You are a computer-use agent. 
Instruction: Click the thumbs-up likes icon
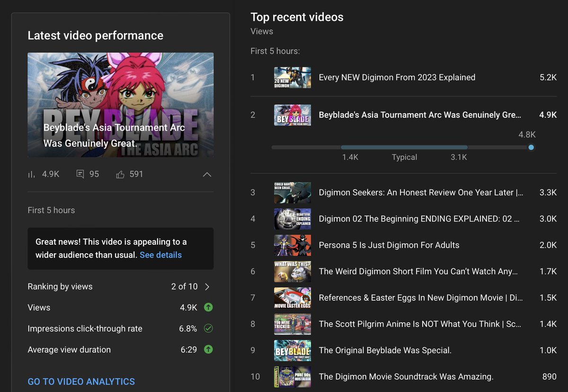coord(120,174)
